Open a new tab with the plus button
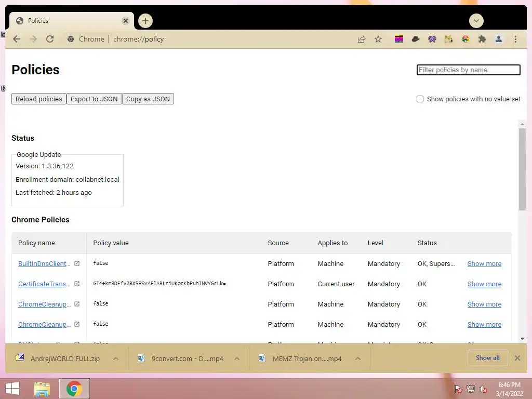The height and width of the screenshot is (399, 532). tap(145, 21)
